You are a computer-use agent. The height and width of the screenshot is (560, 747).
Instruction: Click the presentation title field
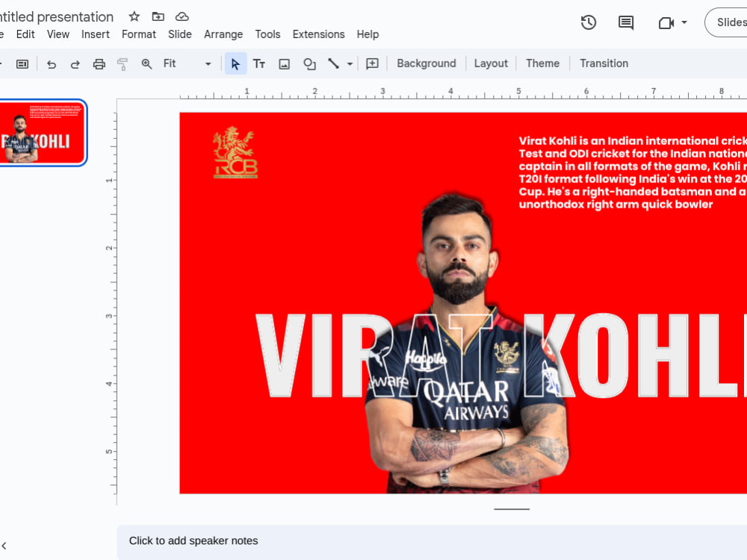(x=57, y=16)
